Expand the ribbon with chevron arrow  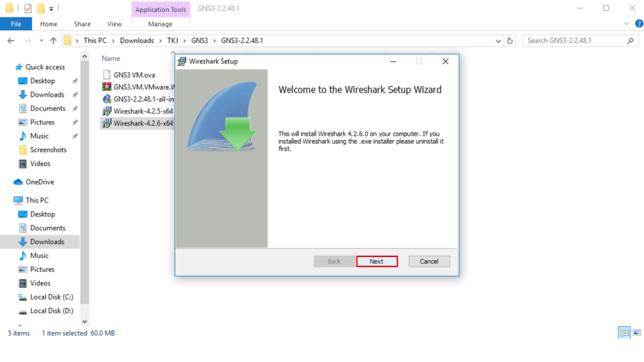pos(626,24)
